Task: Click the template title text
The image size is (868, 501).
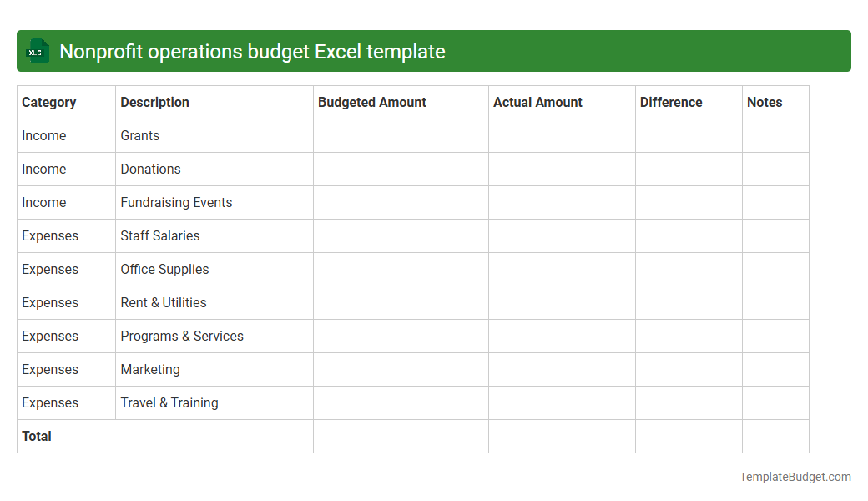Action: coord(254,51)
